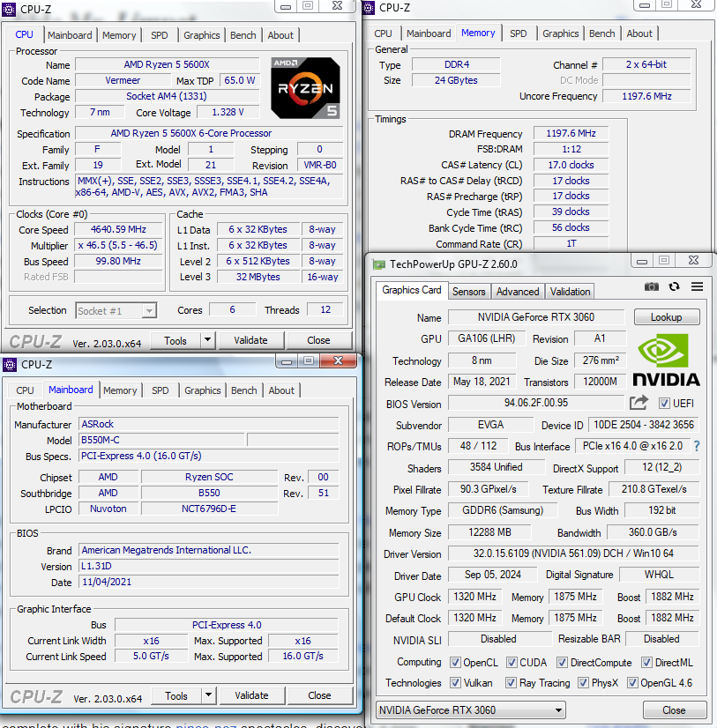717x728 pixels.
Task: Click Close button in the top-left CPU-Z window
Action: coord(318,340)
